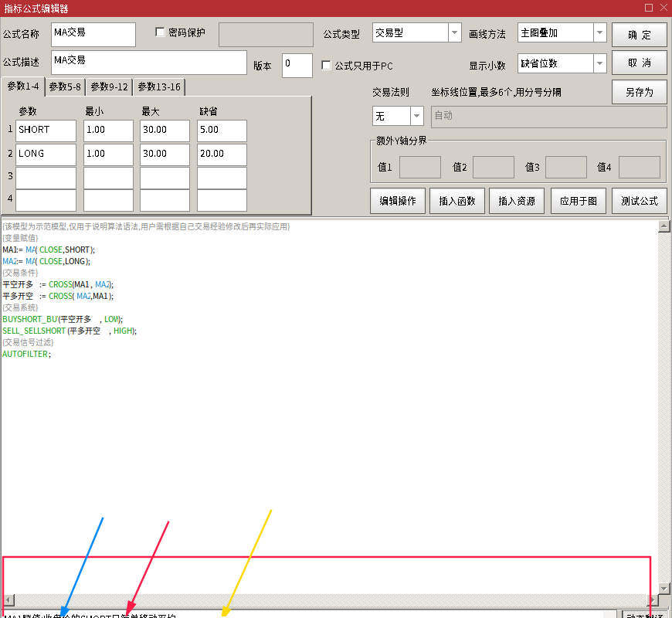Click the 公式名称 input field
The image size is (672, 618).
[x=93, y=34]
